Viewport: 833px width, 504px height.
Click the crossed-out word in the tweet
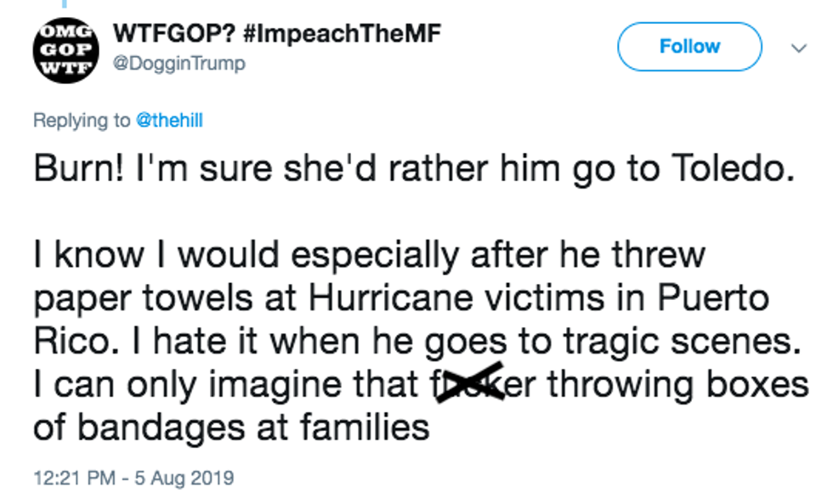pyautogui.click(x=465, y=384)
